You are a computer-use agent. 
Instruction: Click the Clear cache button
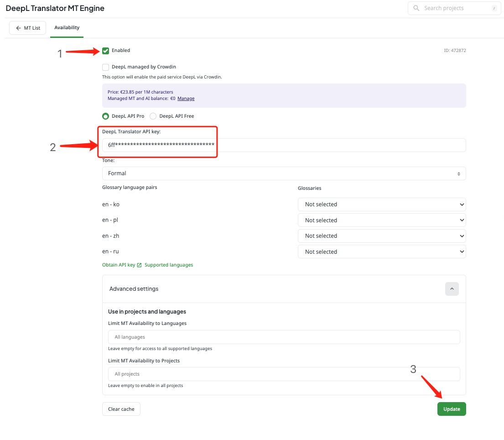(121, 409)
